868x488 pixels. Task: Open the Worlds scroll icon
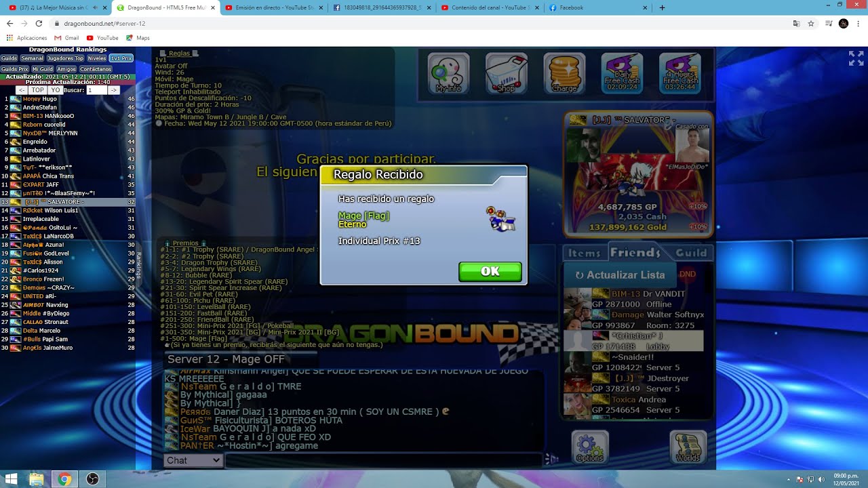click(688, 447)
